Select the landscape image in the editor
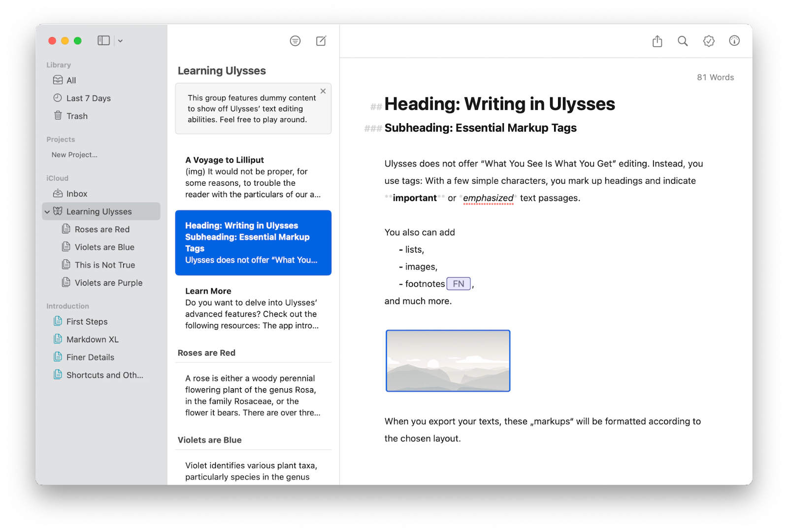 (448, 361)
